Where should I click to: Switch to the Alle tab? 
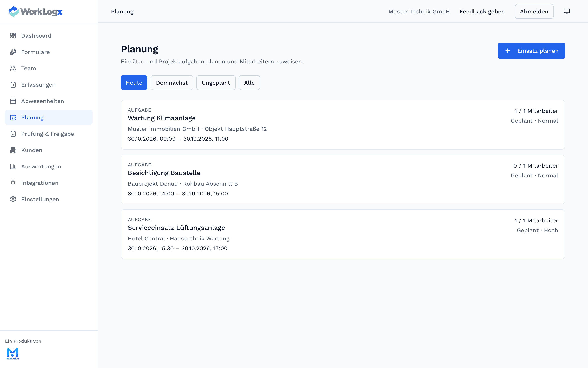(x=249, y=83)
